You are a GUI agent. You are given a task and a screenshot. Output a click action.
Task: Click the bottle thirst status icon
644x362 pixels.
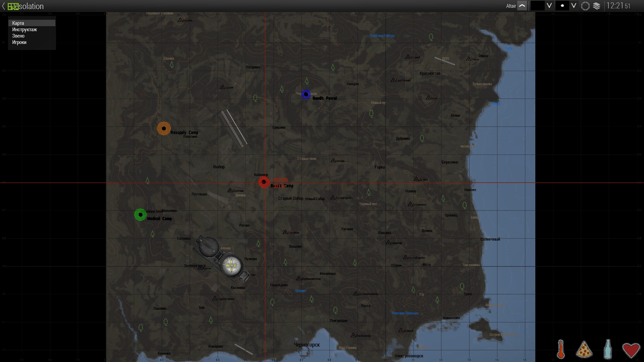pos(608,349)
